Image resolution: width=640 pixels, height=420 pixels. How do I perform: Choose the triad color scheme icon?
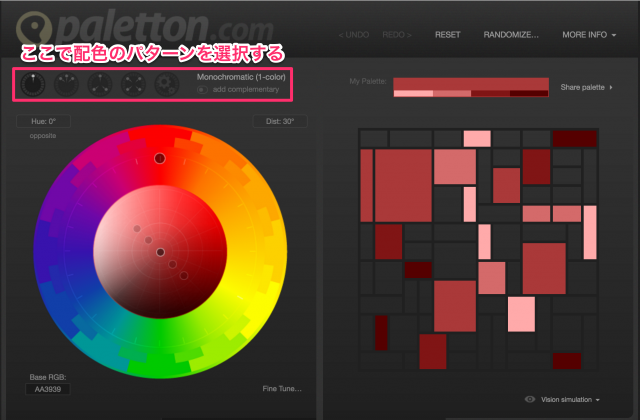[100, 84]
